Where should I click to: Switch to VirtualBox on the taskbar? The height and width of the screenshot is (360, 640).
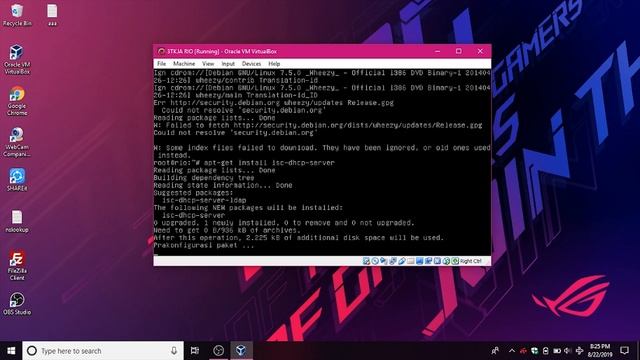point(241,351)
